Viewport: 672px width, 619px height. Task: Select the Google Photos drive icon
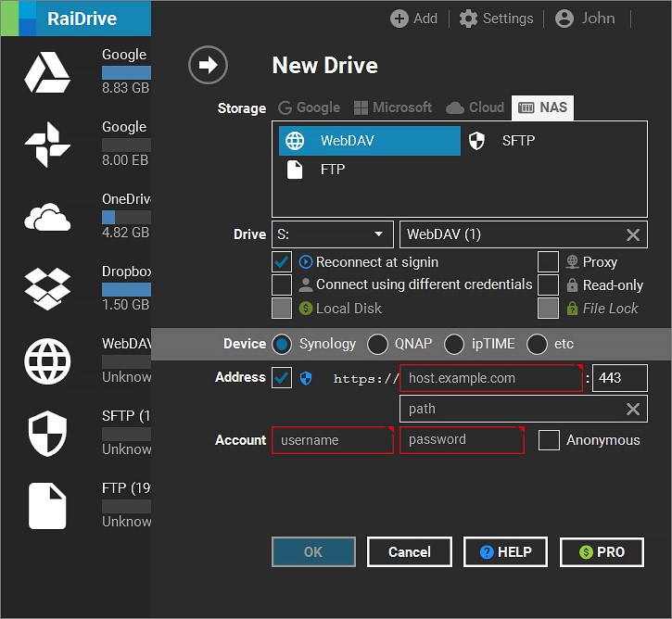47,145
